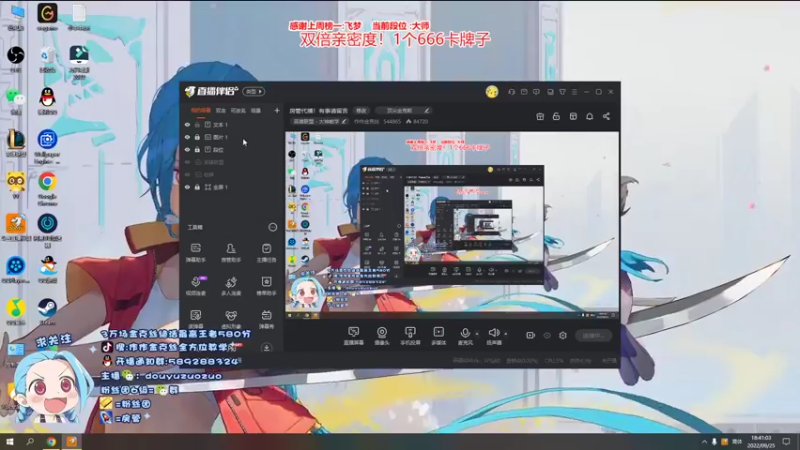Open the 弹幕助手 tool

[x=196, y=253]
